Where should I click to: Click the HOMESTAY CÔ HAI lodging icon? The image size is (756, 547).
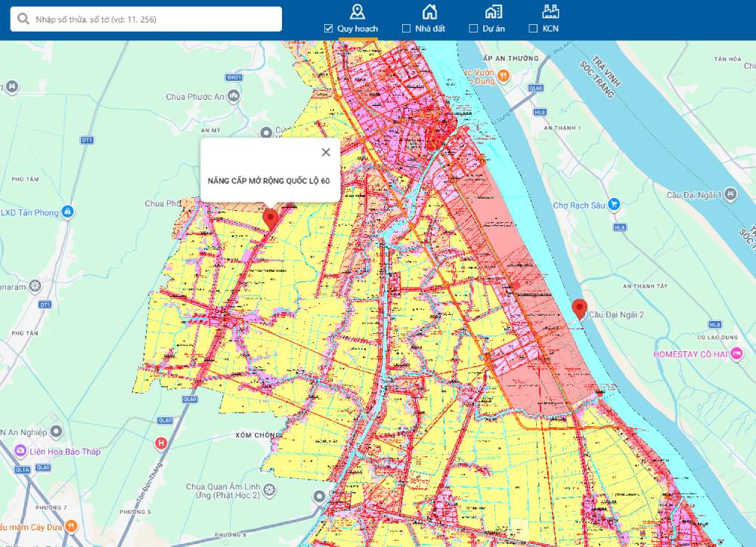click(x=736, y=354)
